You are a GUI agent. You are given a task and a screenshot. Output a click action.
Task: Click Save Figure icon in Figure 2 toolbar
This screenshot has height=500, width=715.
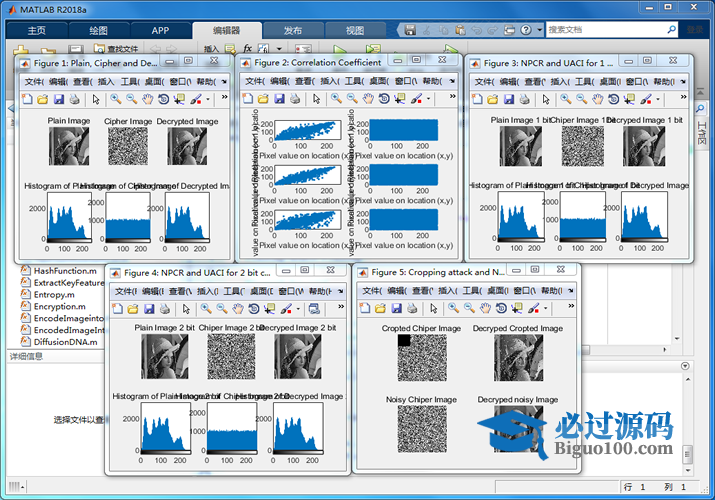click(x=280, y=98)
